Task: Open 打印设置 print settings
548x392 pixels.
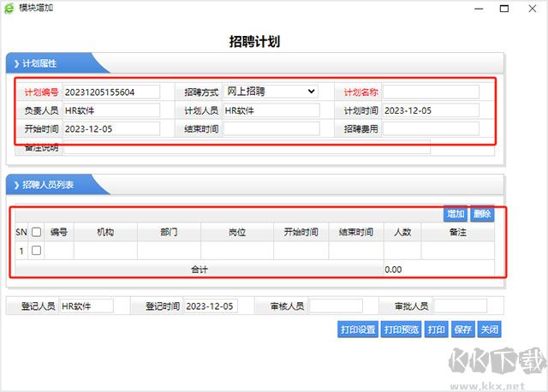Action: pos(358,330)
